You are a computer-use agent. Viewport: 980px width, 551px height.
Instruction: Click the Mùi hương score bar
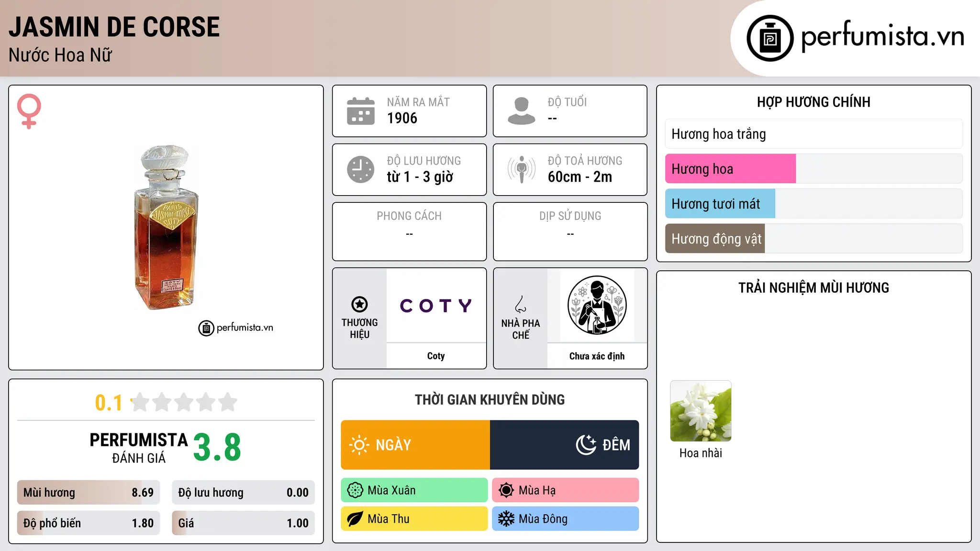[89, 493]
